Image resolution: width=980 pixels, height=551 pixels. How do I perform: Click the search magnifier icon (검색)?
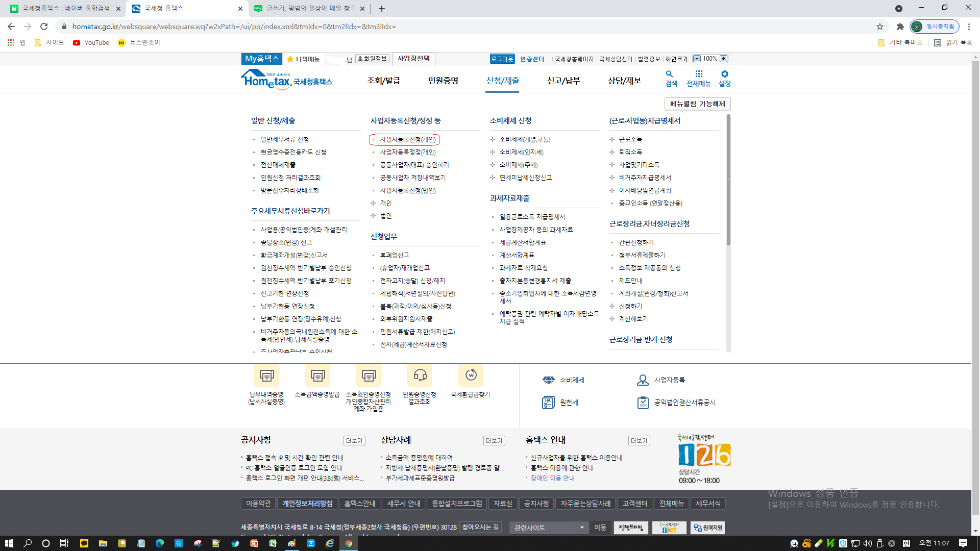pyautogui.click(x=670, y=74)
